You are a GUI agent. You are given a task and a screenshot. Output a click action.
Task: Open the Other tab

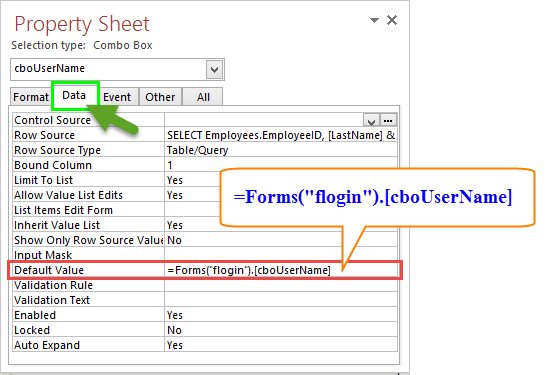tap(160, 97)
